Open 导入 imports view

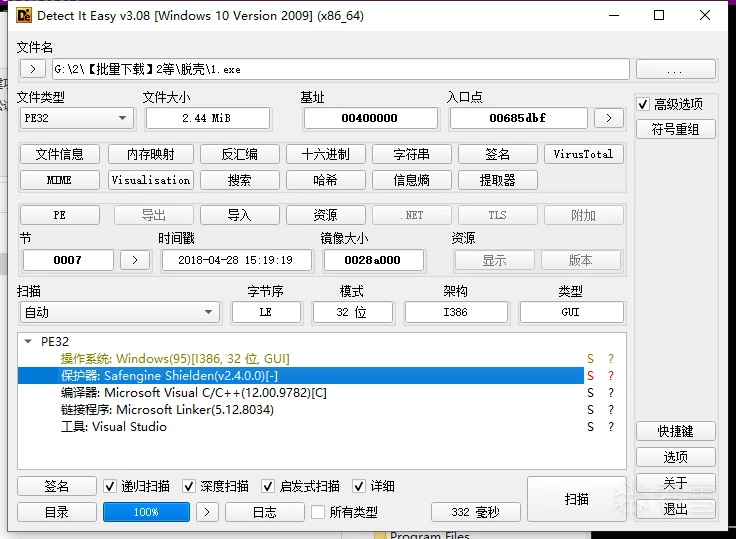coord(239,215)
